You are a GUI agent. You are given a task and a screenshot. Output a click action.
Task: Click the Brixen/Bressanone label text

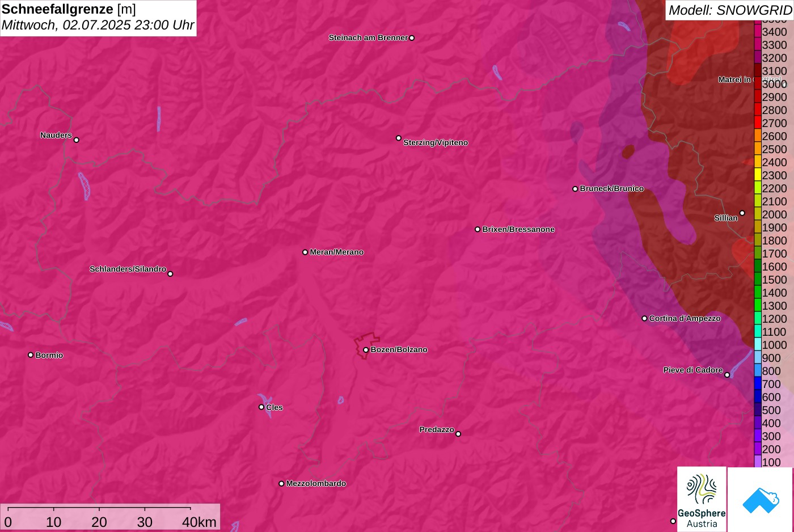[x=518, y=230]
